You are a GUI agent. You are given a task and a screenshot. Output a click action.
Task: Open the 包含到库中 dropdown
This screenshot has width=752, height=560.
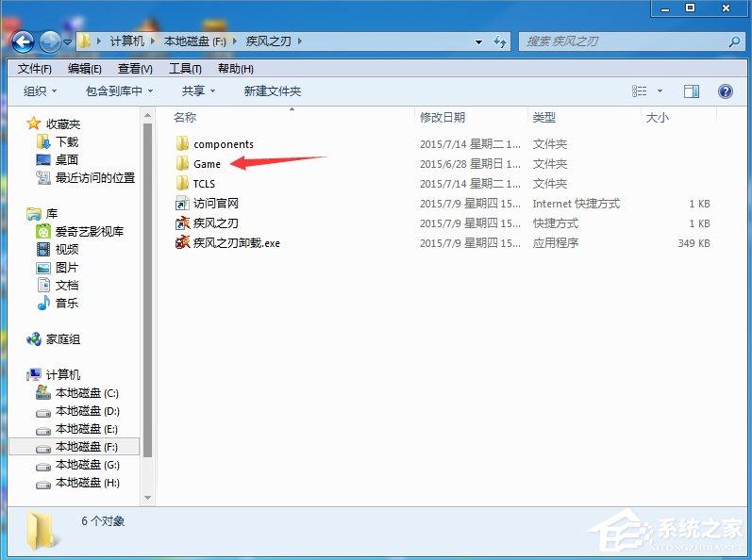(x=120, y=91)
